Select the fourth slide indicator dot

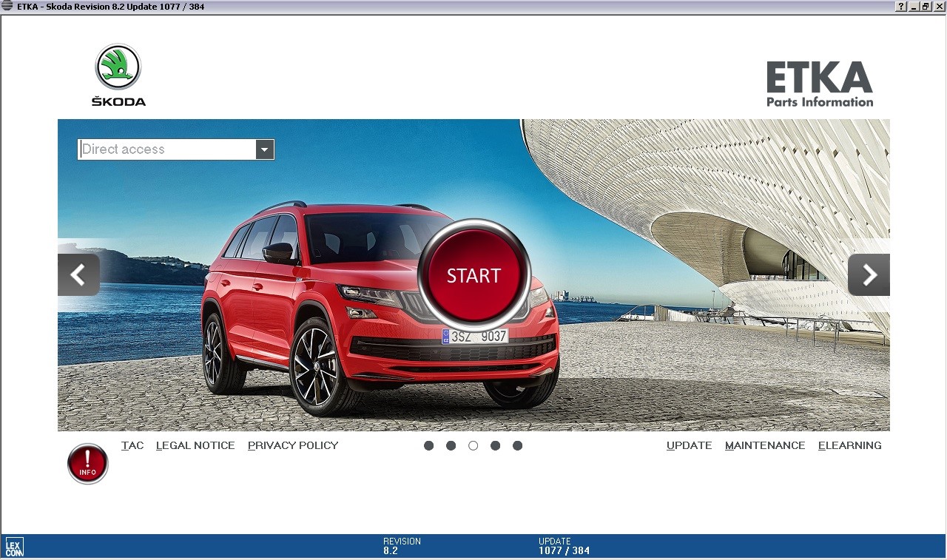point(496,445)
